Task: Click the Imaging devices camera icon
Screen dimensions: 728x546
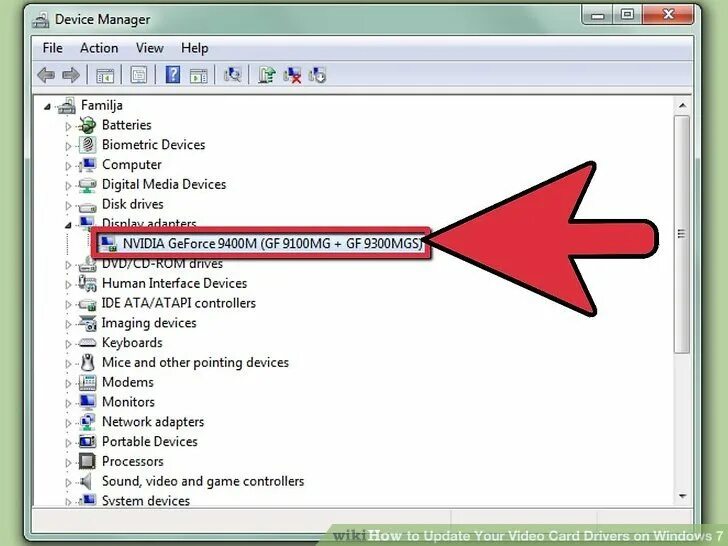Action: pos(87,323)
